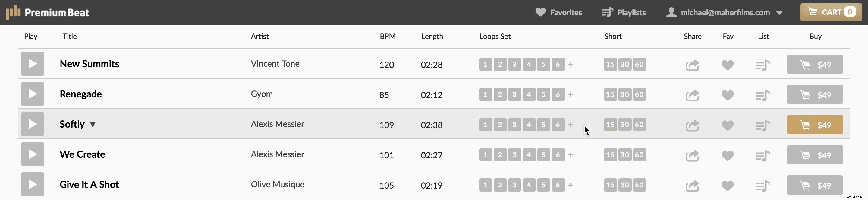Viewport: 868px width, 200px height.
Task: Add New Summits to a playlist
Action: click(763, 65)
